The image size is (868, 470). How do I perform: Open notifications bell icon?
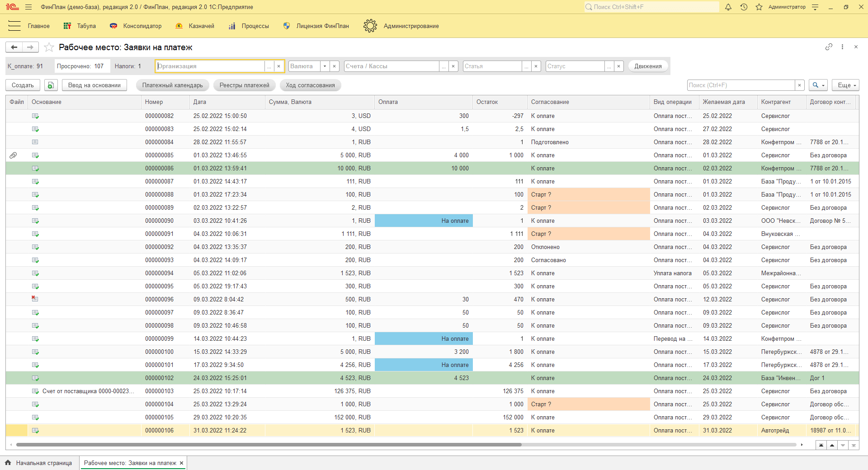click(728, 7)
